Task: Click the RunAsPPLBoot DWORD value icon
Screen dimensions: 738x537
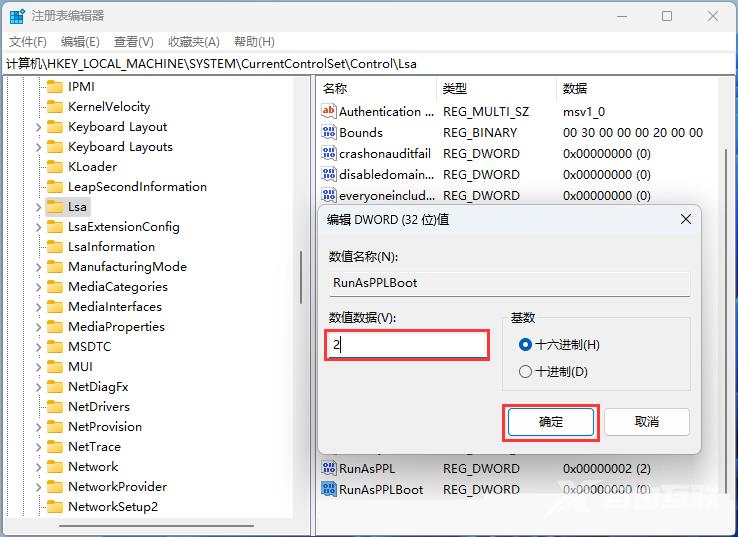Action: (x=329, y=489)
